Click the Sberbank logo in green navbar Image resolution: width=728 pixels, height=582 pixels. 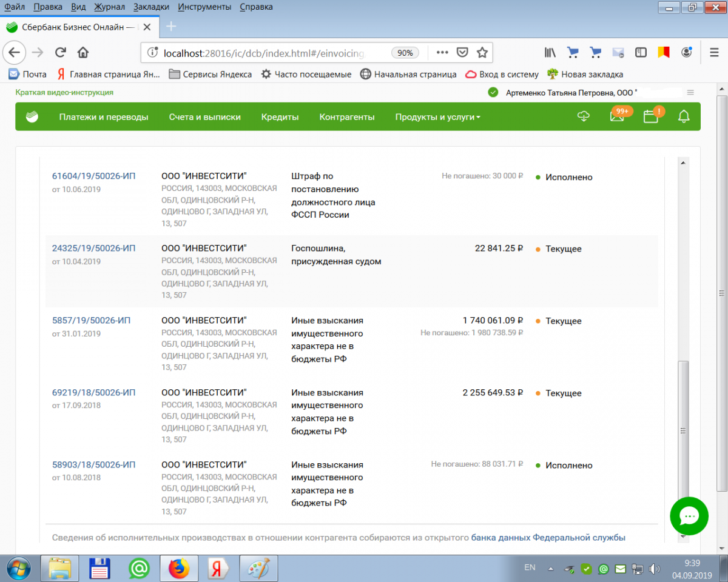32,117
